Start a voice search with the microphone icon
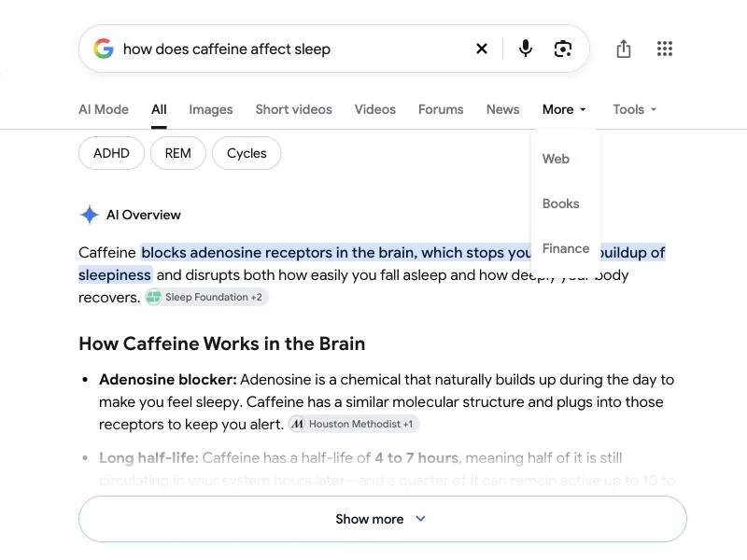Viewport: 747px width, 560px height. [526, 49]
